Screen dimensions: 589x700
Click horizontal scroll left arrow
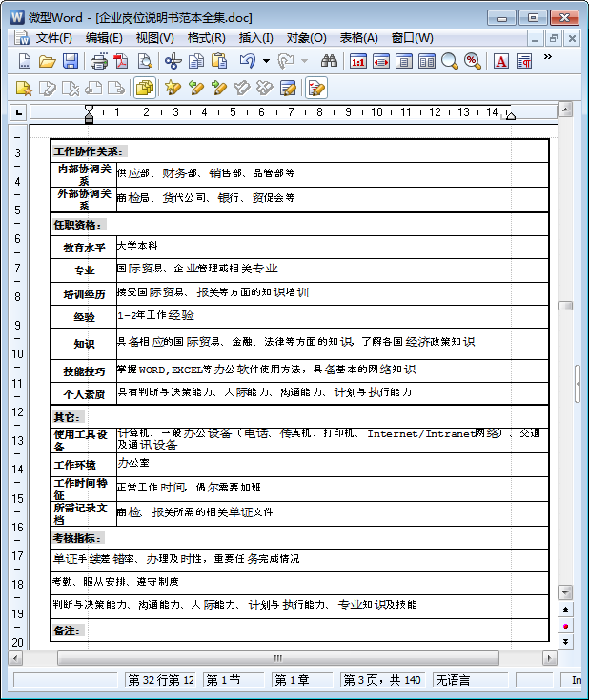coord(15,658)
